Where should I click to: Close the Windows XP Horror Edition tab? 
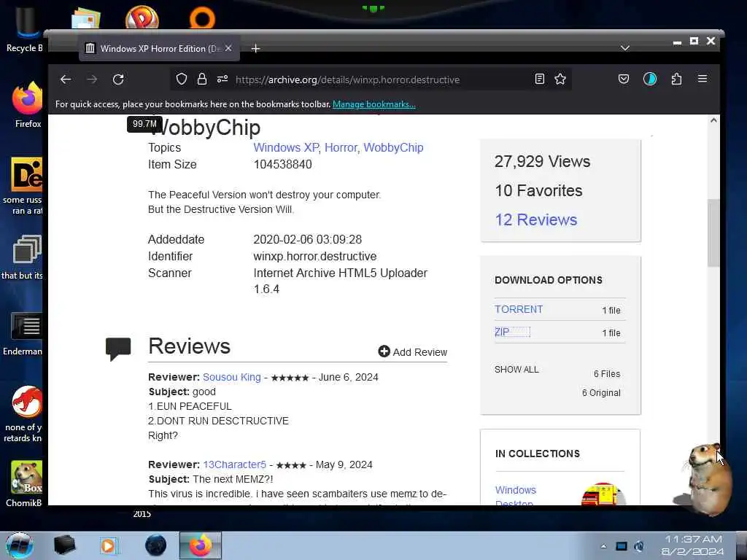click(228, 48)
